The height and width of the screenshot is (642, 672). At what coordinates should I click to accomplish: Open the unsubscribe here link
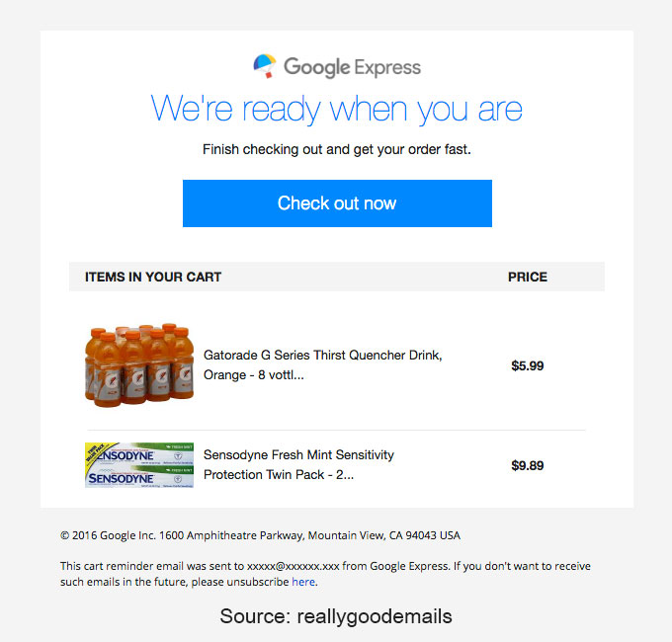(303, 582)
